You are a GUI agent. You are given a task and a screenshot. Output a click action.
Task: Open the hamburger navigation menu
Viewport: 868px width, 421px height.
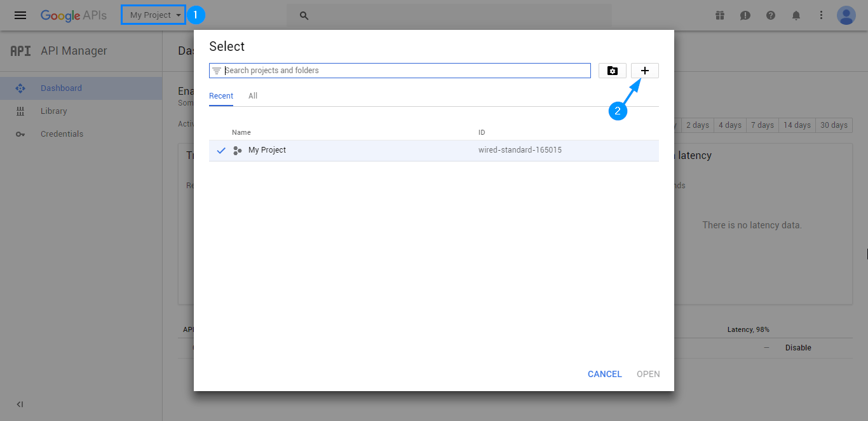click(20, 15)
